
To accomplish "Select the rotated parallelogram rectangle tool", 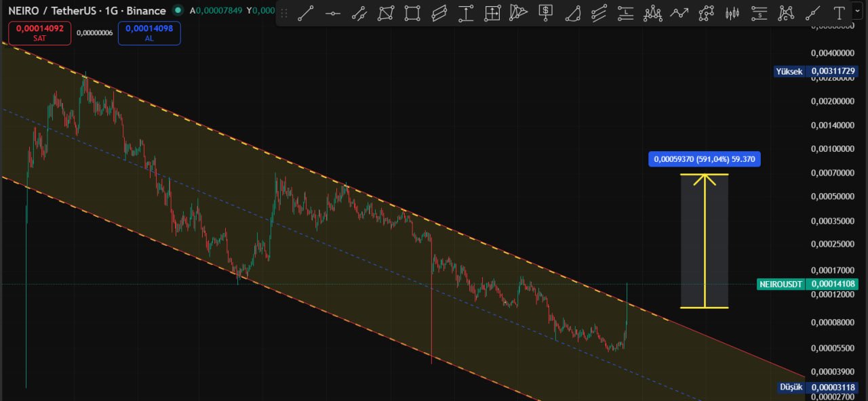I will click(439, 13).
